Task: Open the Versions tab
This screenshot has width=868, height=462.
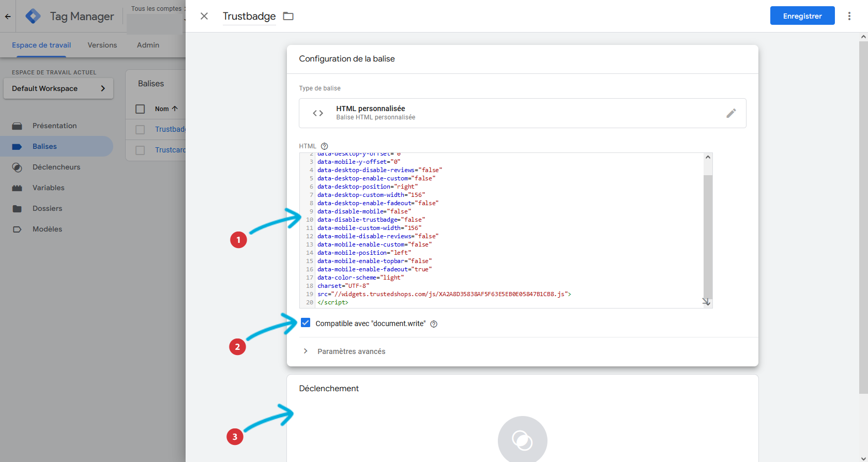Action: [x=102, y=45]
